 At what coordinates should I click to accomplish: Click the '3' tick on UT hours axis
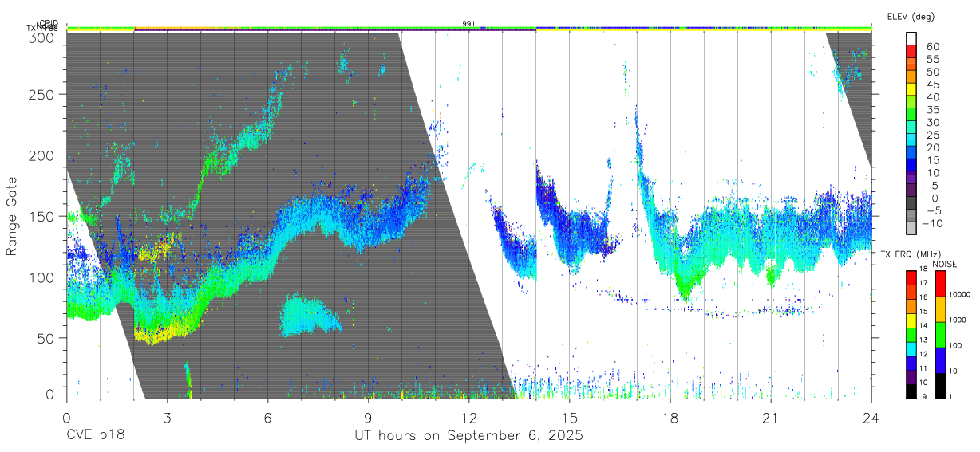tap(167, 417)
